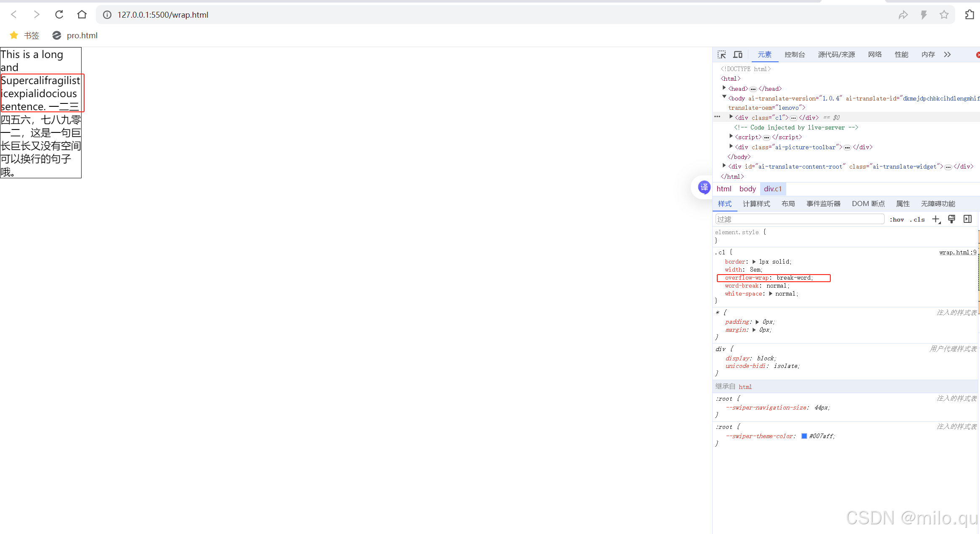Click the display block declaration
Image resolution: width=980 pixels, height=534 pixels.
[x=750, y=358]
